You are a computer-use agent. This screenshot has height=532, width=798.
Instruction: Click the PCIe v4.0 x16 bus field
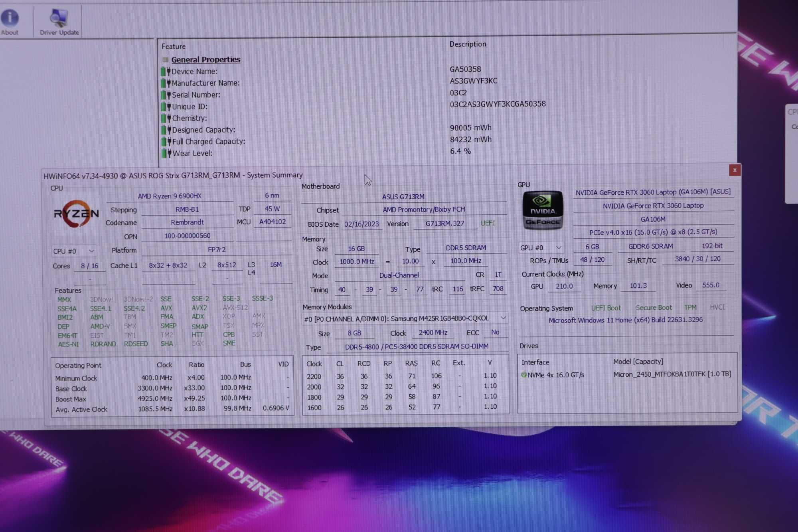coord(653,232)
